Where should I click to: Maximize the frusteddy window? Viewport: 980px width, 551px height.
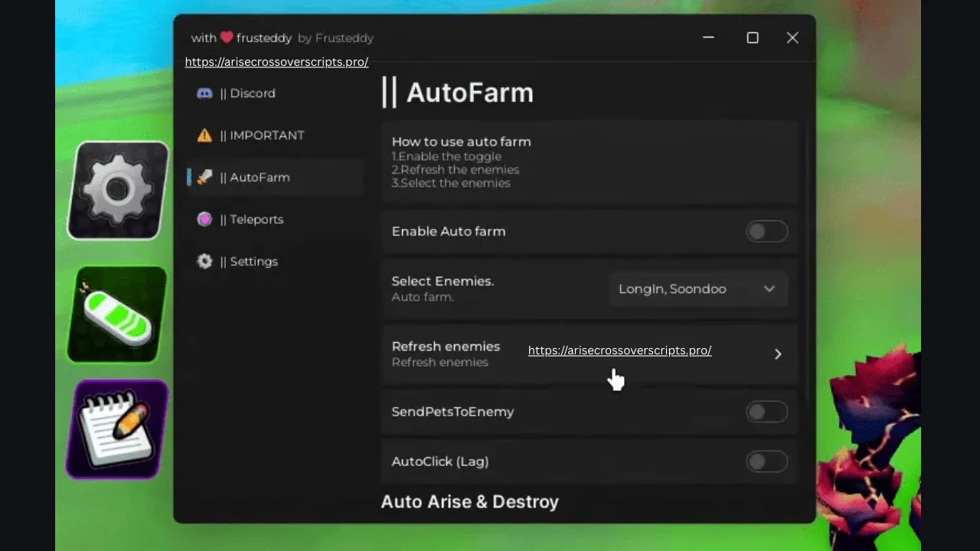point(753,37)
